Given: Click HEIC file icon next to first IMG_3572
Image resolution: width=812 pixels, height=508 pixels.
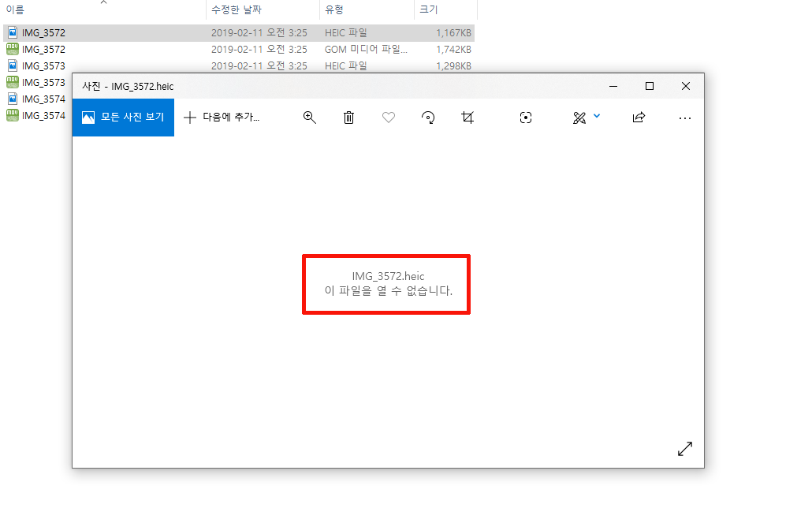Looking at the screenshot, I should [x=13, y=32].
